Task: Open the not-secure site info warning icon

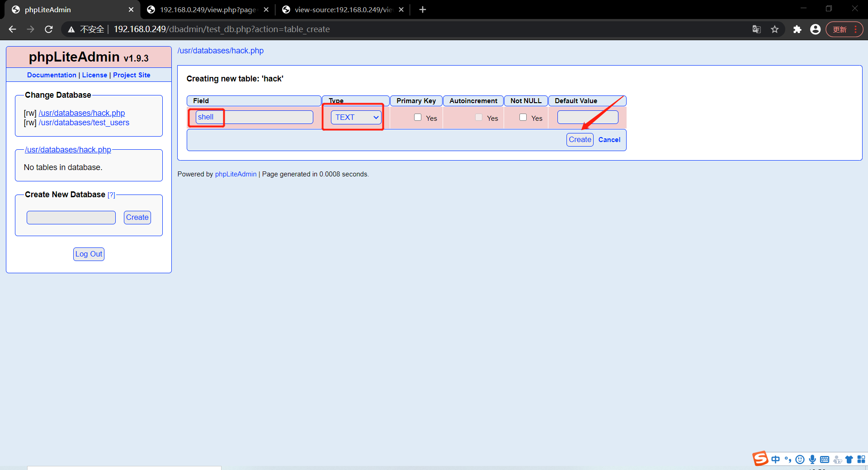Action: tap(71, 29)
